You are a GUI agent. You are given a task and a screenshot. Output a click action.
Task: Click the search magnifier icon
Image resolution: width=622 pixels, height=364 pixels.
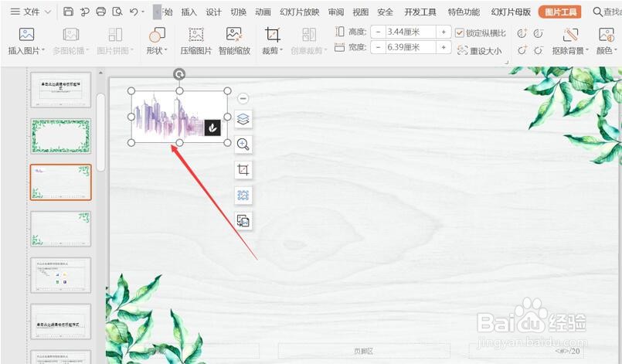(x=597, y=12)
